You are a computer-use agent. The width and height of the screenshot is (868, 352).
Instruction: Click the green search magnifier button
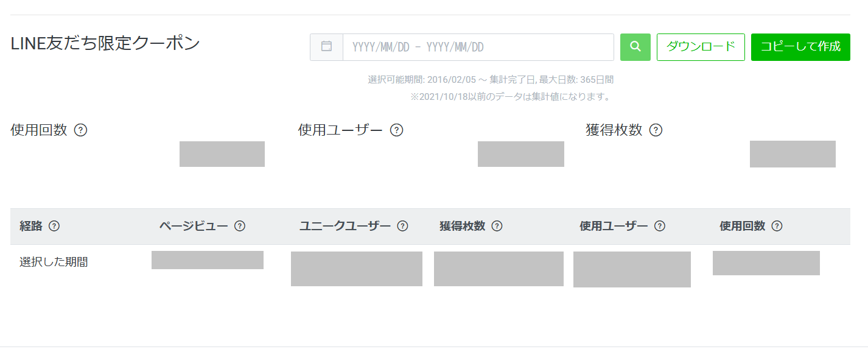[x=635, y=47]
